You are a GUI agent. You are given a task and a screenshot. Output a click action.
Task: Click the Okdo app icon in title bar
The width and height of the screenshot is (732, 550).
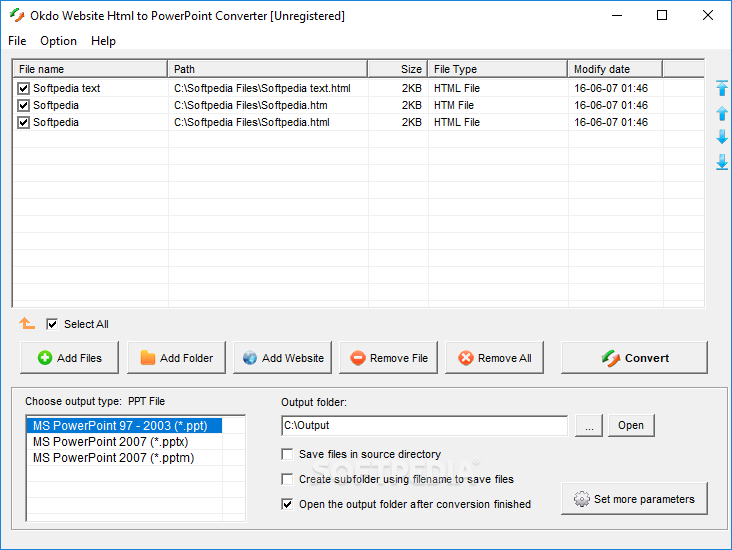click(x=17, y=15)
